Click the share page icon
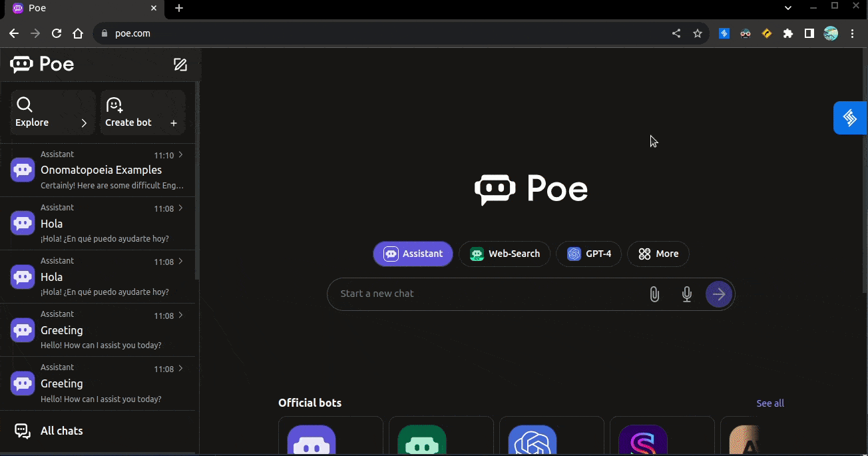 (676, 33)
